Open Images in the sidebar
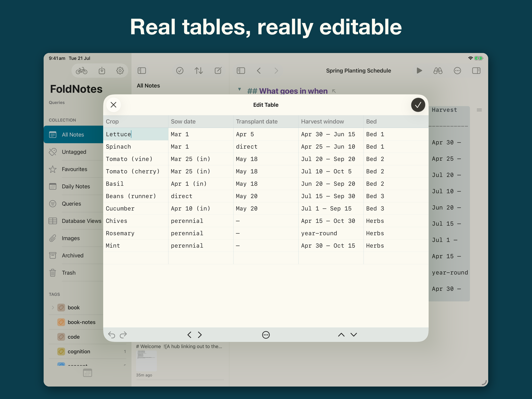Viewport: 532px width, 399px height. click(73, 238)
